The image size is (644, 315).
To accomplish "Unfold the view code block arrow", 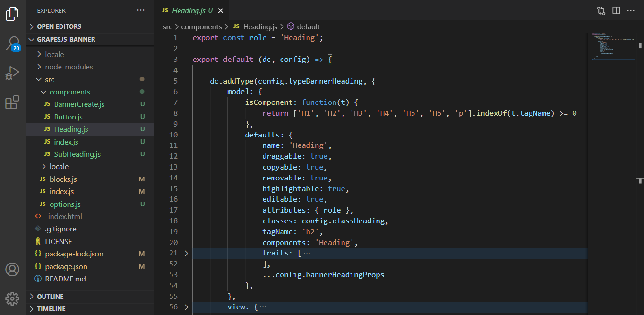I will [186, 307].
